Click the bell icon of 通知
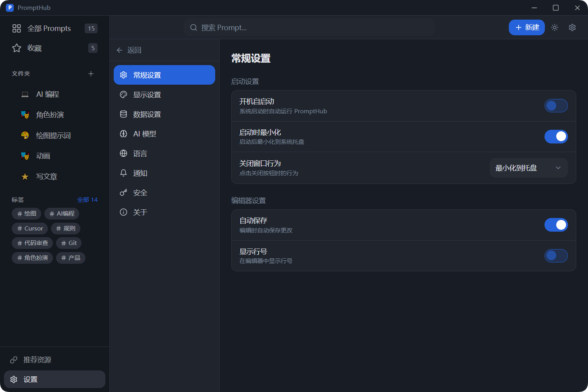588x392 pixels. click(123, 173)
